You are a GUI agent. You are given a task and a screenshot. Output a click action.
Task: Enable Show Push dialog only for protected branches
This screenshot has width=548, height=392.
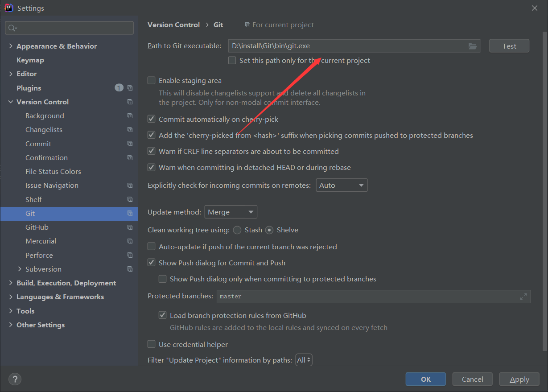163,279
